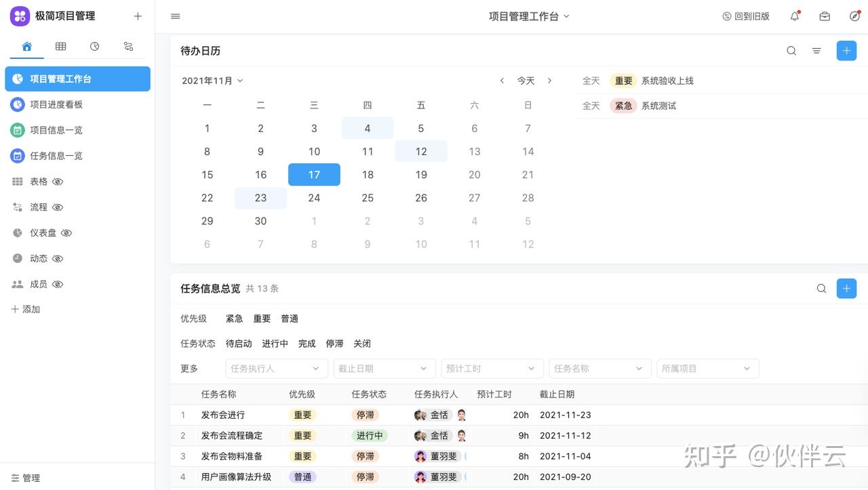Open the compass explore icon in header
868x490 pixels.
click(854, 16)
